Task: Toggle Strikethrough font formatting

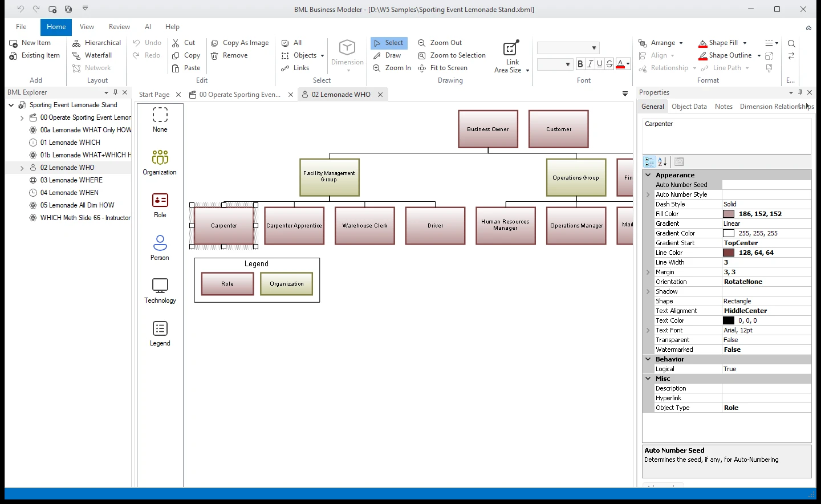Action: click(x=609, y=64)
